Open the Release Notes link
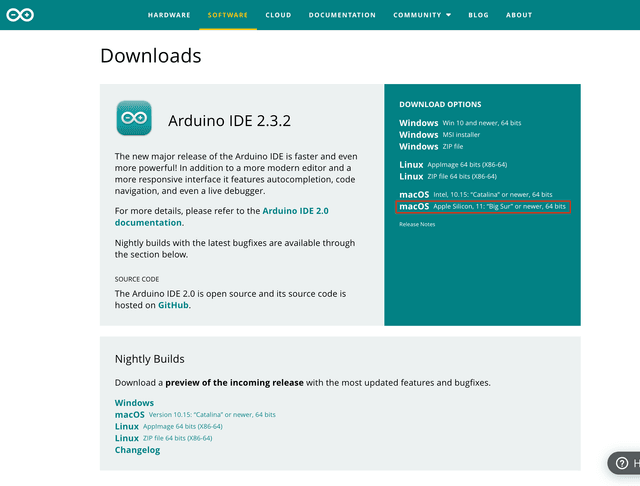Image resolution: width=640 pixels, height=486 pixels. coord(417,225)
